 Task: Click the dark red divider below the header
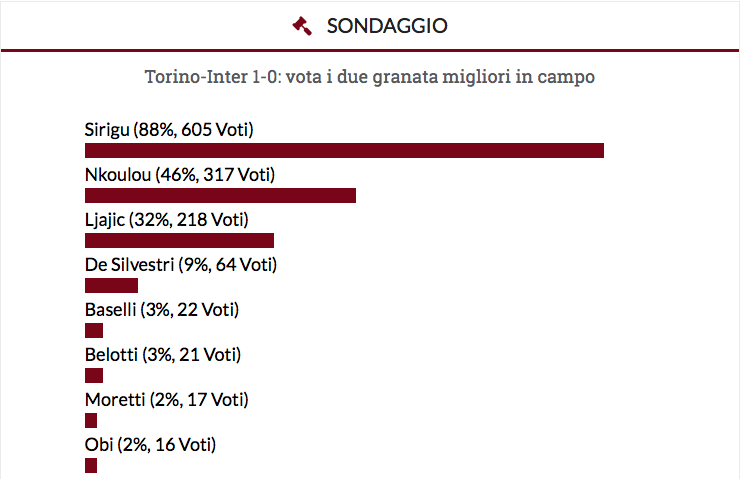[370, 50]
